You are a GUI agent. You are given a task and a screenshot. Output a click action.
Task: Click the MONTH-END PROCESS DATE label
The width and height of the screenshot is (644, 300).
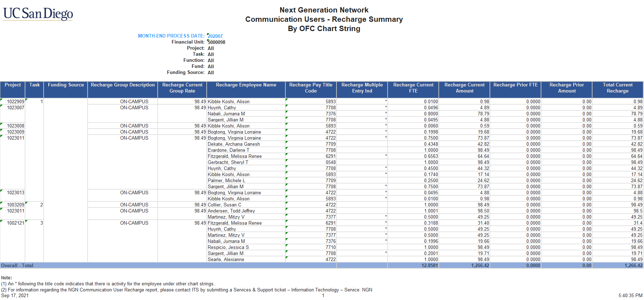171,36
